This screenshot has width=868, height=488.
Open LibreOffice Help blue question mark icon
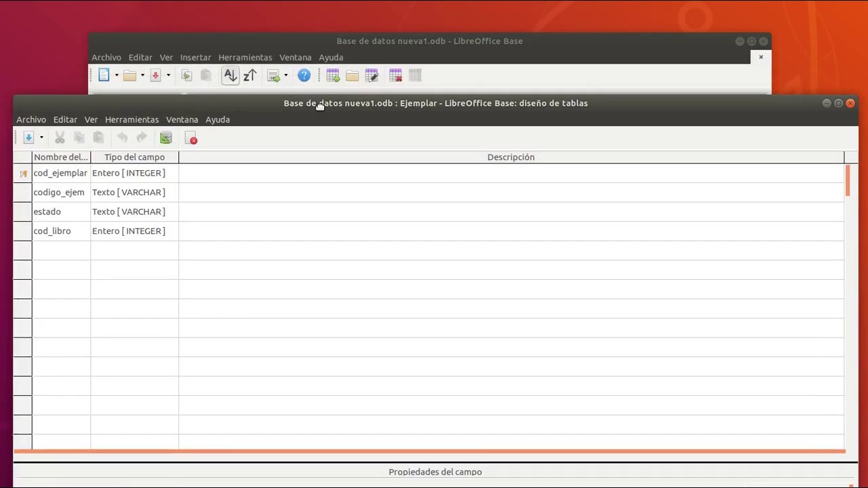[x=304, y=75]
